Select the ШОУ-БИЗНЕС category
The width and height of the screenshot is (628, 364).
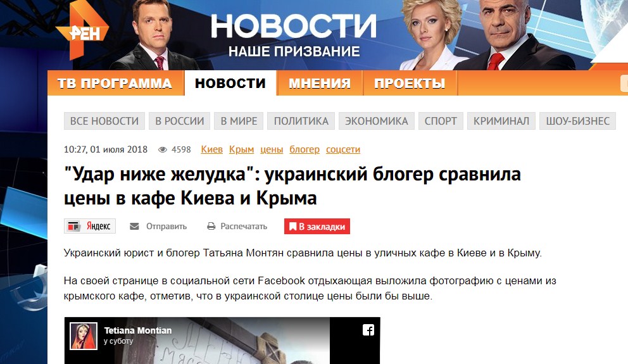(577, 121)
